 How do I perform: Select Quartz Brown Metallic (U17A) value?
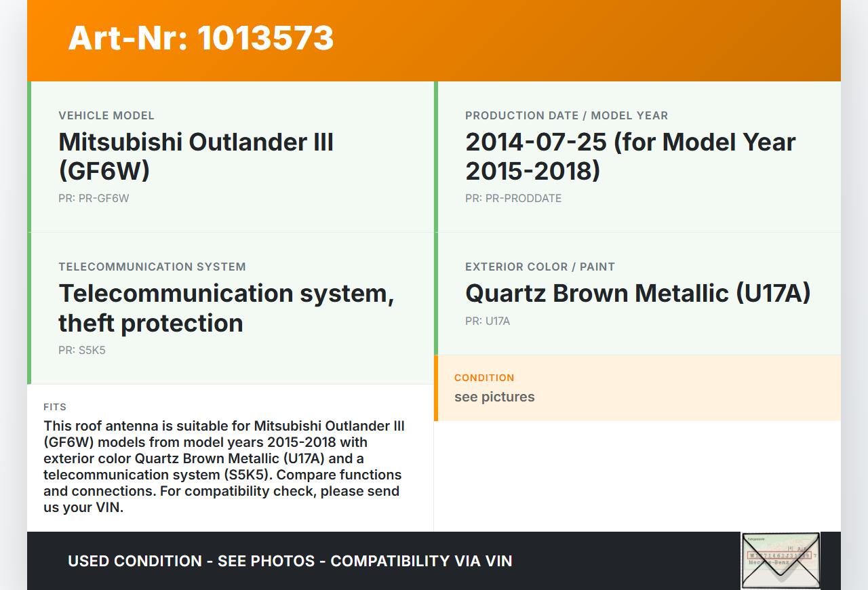point(637,293)
